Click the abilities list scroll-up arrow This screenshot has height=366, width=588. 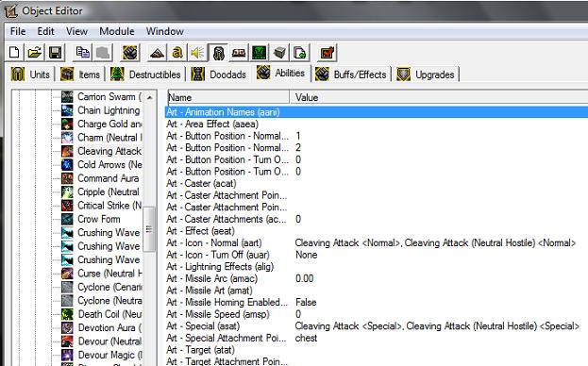tap(150, 97)
